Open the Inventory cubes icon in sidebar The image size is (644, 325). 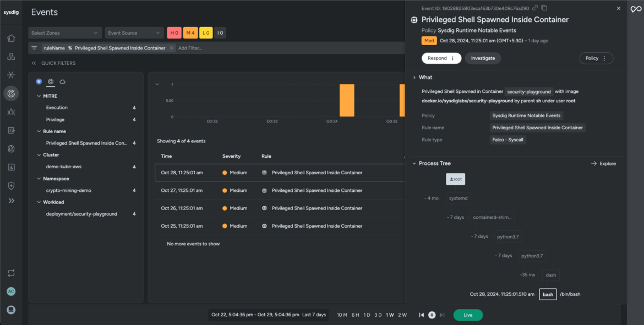pos(11,57)
